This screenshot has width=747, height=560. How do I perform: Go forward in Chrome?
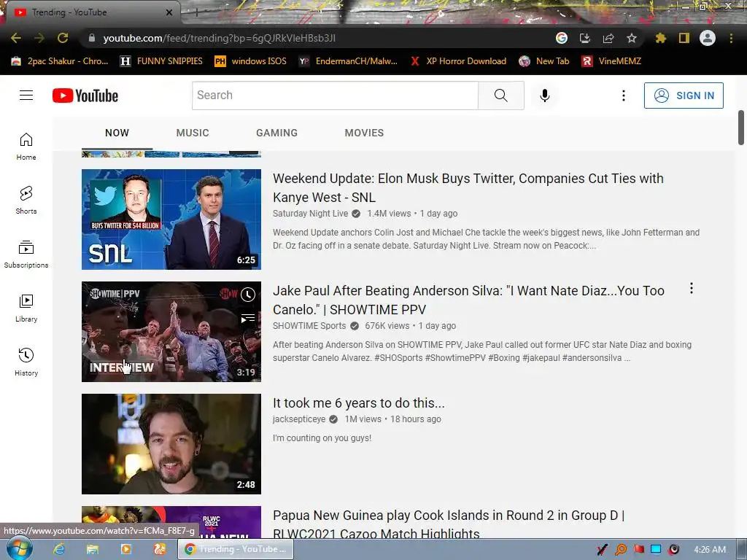tap(39, 38)
